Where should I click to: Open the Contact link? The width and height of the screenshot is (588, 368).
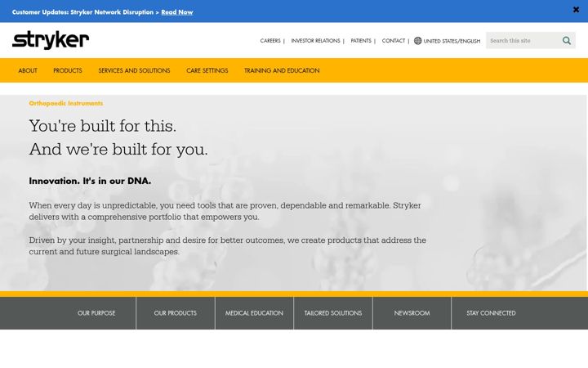pos(394,41)
